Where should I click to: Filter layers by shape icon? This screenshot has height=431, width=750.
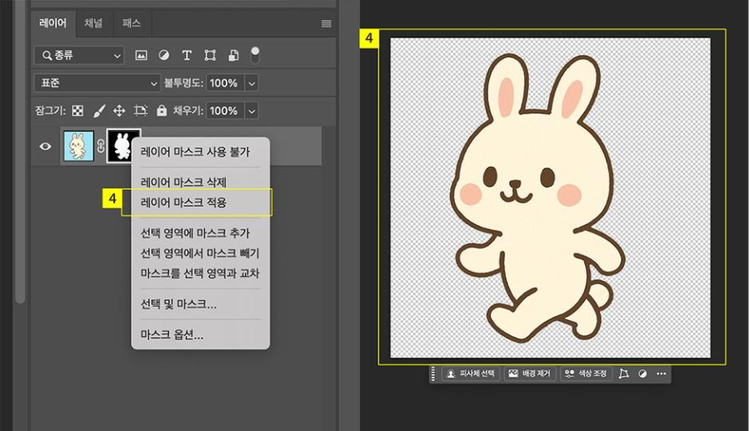210,55
